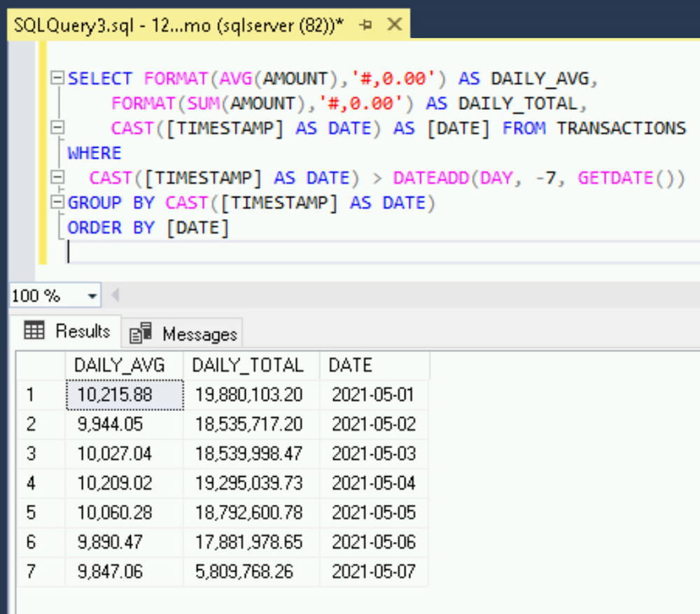Viewport: 700px width, 614px height.
Task: Select row header 1
Action: pyautogui.click(x=41, y=395)
